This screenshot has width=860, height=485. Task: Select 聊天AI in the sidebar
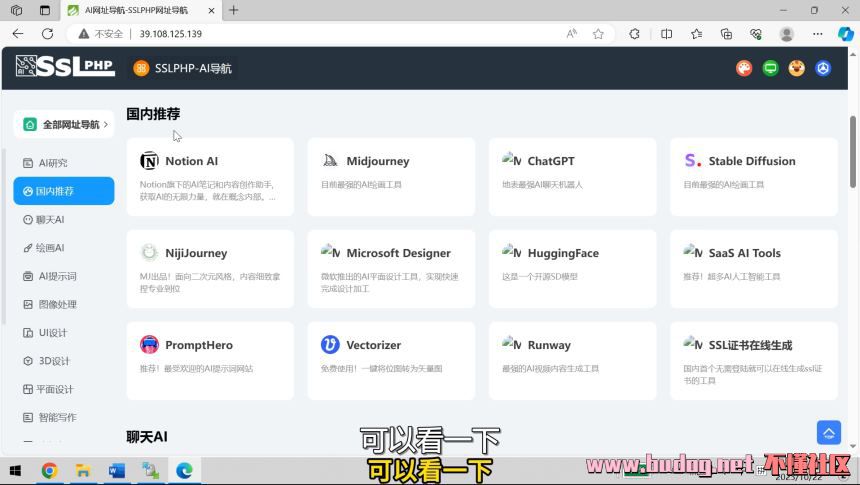[x=50, y=219]
